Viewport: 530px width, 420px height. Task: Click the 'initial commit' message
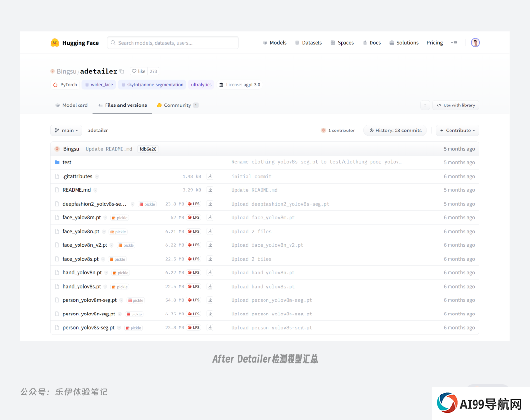pyautogui.click(x=251, y=176)
